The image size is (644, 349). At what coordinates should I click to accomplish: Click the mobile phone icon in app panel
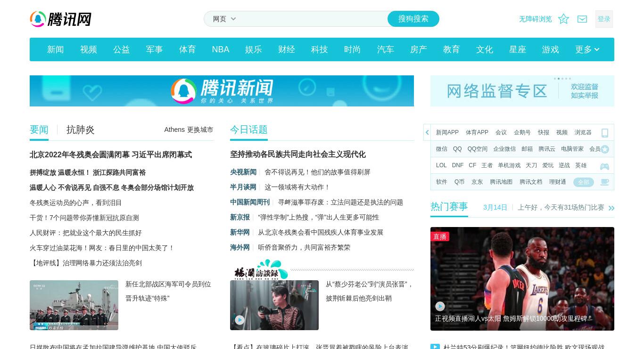point(605,133)
